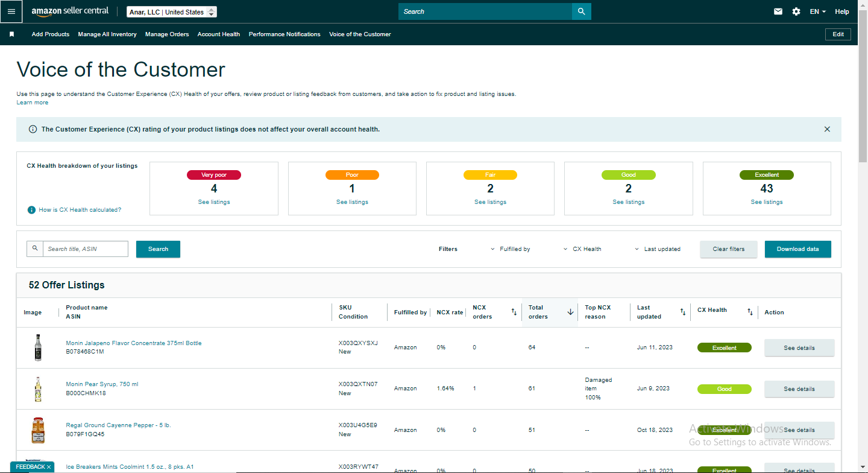Open Add Products menu item
Image resolution: width=868 pixels, height=473 pixels.
(x=51, y=34)
